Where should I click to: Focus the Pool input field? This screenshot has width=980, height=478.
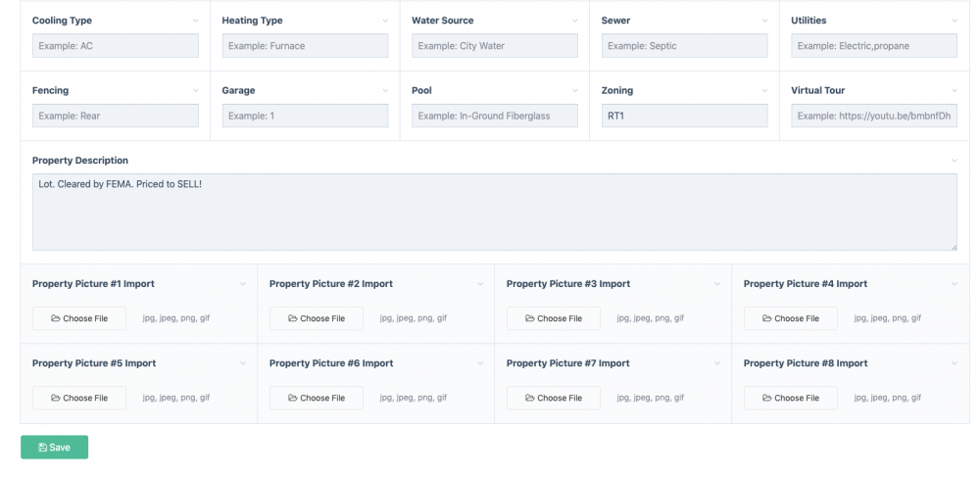point(494,116)
